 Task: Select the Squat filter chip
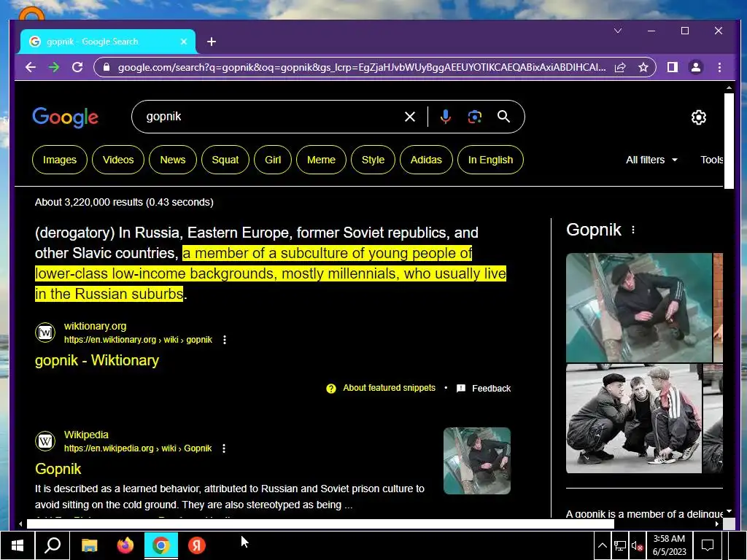(x=225, y=160)
